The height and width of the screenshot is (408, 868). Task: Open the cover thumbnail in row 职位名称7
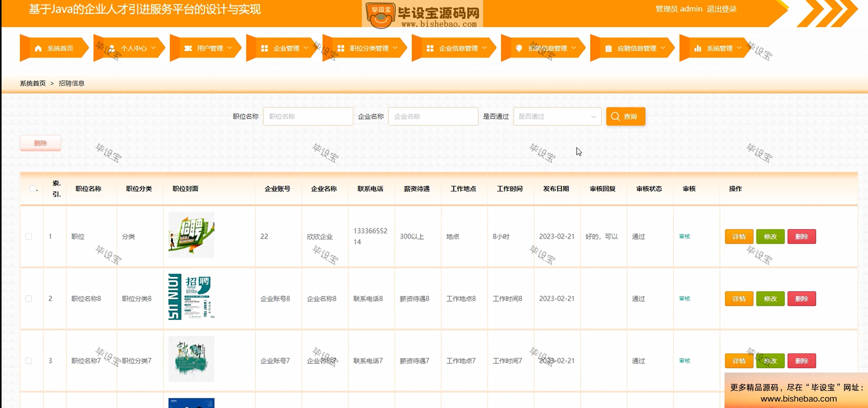[192, 359]
